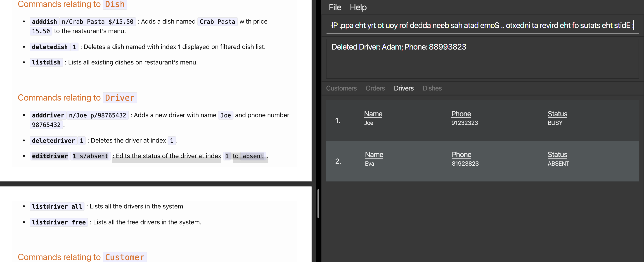Viewport: 644px width, 262px height.
Task: Click the editdriver command code snippet
Action: click(50, 156)
